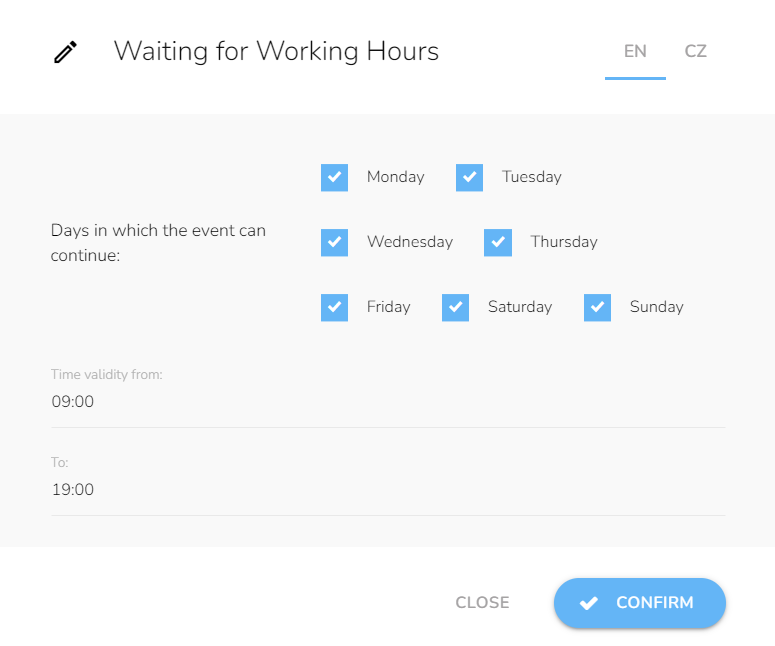Edit the Time validity from field 09:00
The width and height of the screenshot is (775, 646).
pos(388,401)
